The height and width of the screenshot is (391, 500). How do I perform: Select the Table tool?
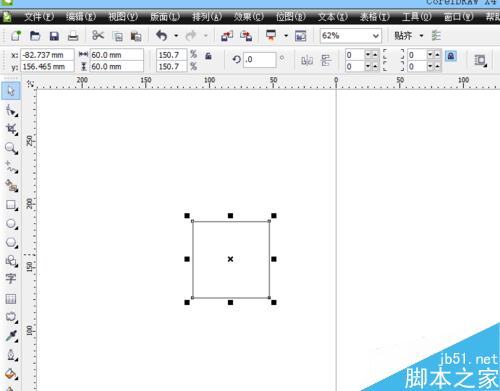pos(11,298)
